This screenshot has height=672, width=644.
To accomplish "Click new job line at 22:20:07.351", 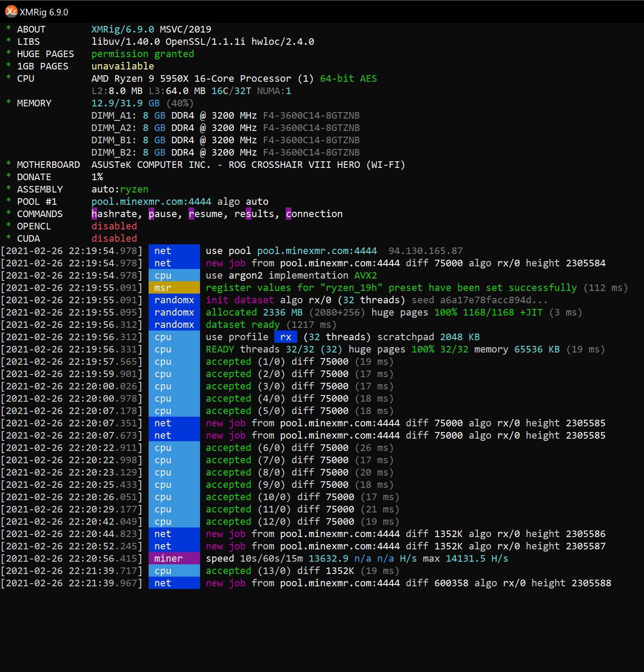I will click(x=405, y=423).
